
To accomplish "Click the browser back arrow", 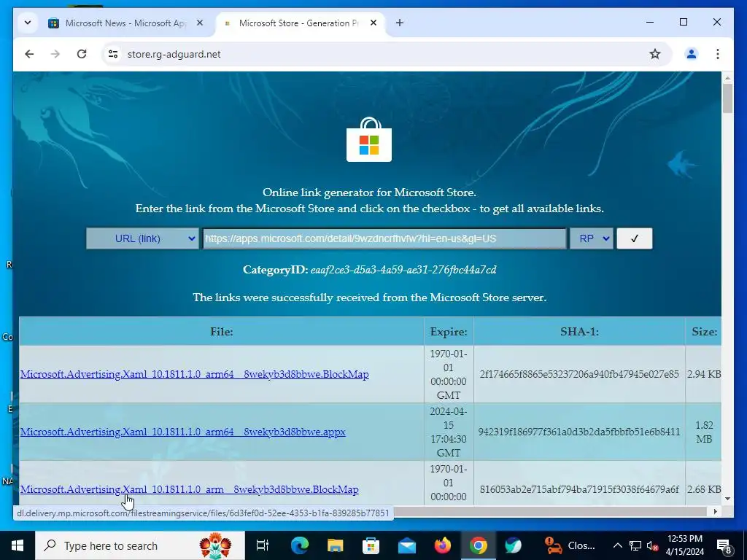I will [x=29, y=54].
